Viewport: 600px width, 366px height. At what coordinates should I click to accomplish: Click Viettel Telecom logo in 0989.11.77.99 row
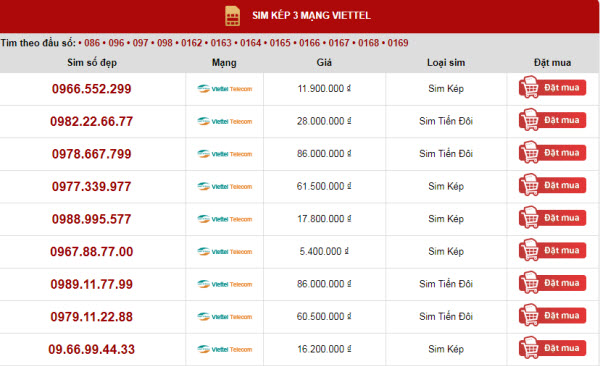225,284
